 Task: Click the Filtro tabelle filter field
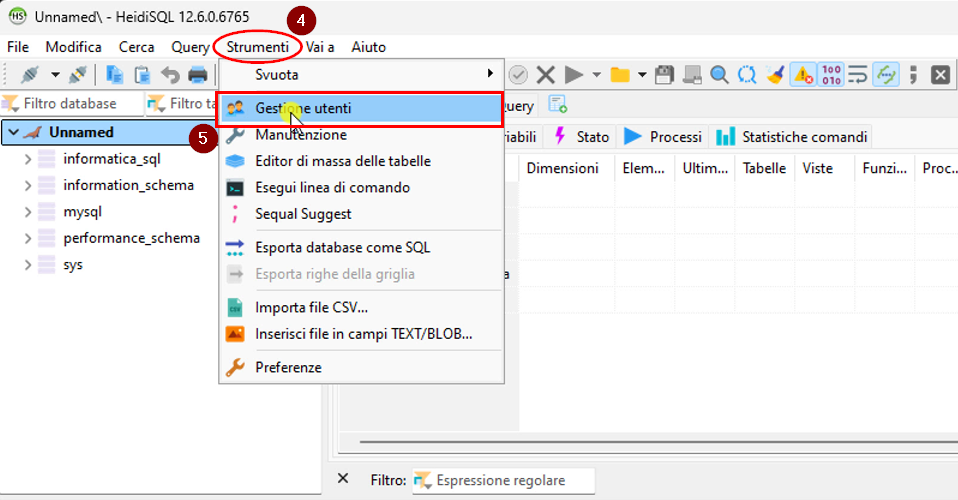(182, 104)
